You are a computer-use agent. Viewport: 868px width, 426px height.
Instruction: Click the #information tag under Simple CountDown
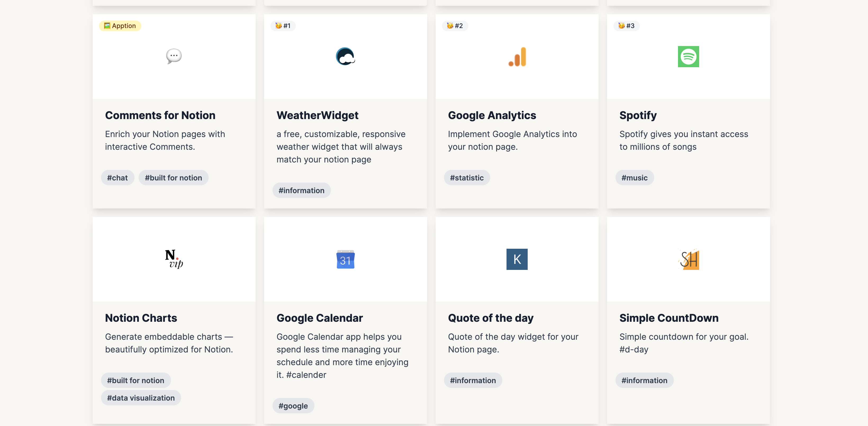pyautogui.click(x=644, y=380)
